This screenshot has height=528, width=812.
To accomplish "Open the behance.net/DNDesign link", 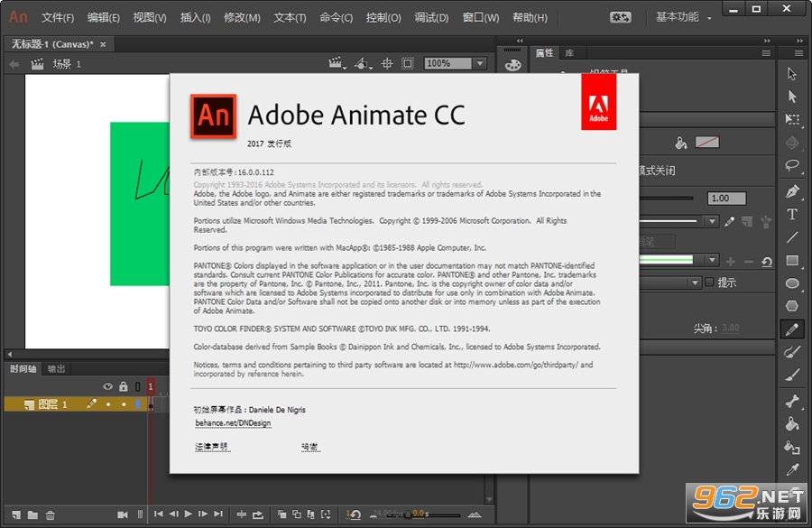I will (233, 422).
